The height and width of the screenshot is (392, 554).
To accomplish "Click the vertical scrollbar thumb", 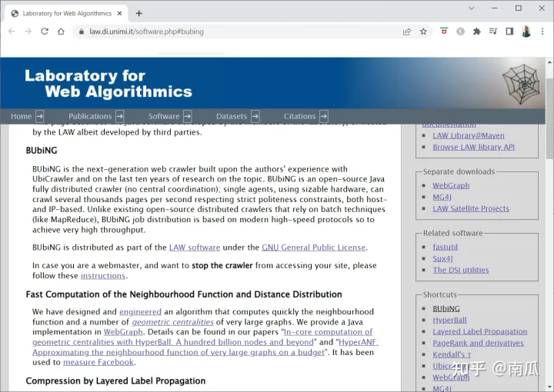I will click(x=549, y=118).
